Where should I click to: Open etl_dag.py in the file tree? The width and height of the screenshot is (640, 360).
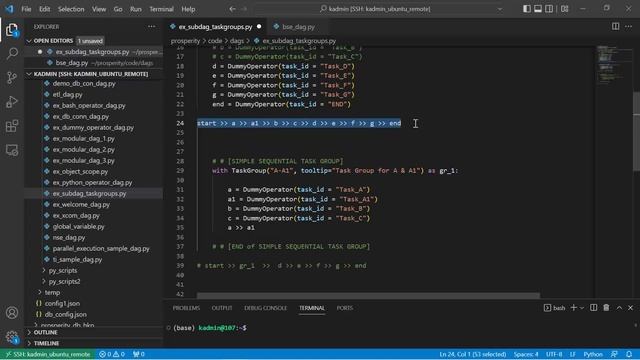tap(67, 94)
